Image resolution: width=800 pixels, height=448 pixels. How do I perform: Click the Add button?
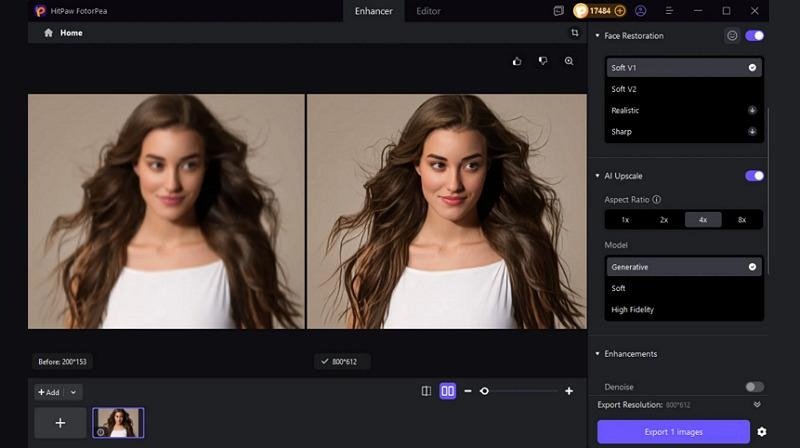(50, 392)
